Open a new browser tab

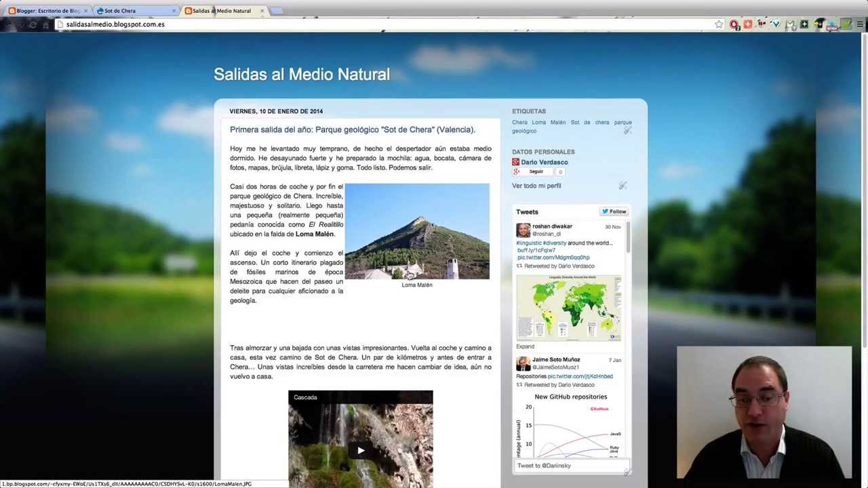point(277,11)
